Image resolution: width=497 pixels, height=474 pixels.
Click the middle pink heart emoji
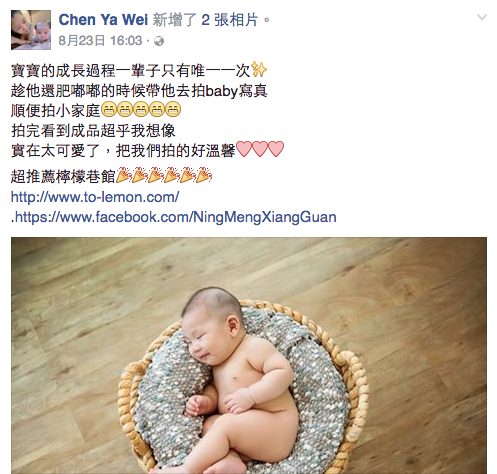260,149
